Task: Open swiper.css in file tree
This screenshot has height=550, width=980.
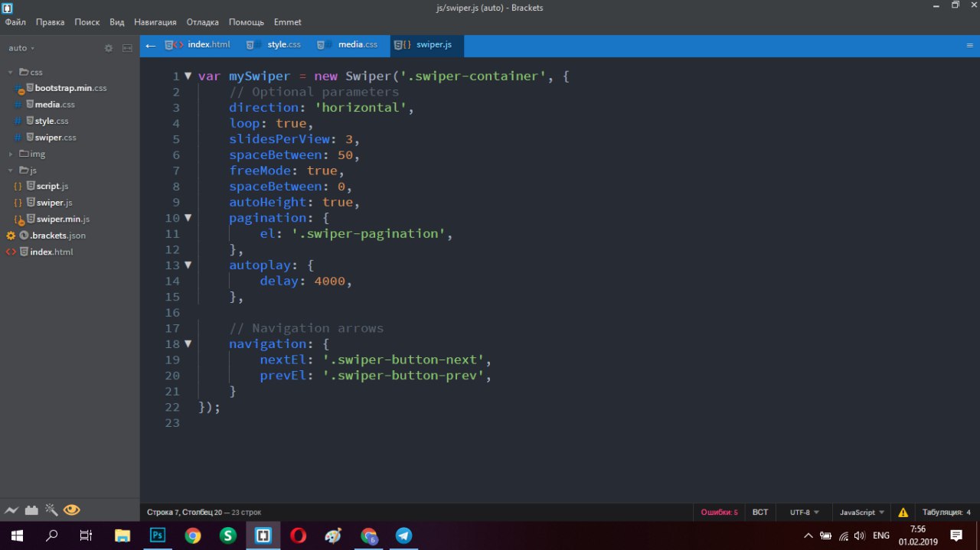Action: point(55,138)
